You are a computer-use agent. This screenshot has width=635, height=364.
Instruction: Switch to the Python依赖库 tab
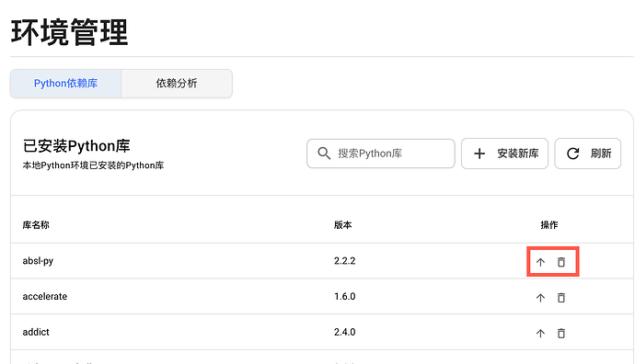click(x=65, y=84)
